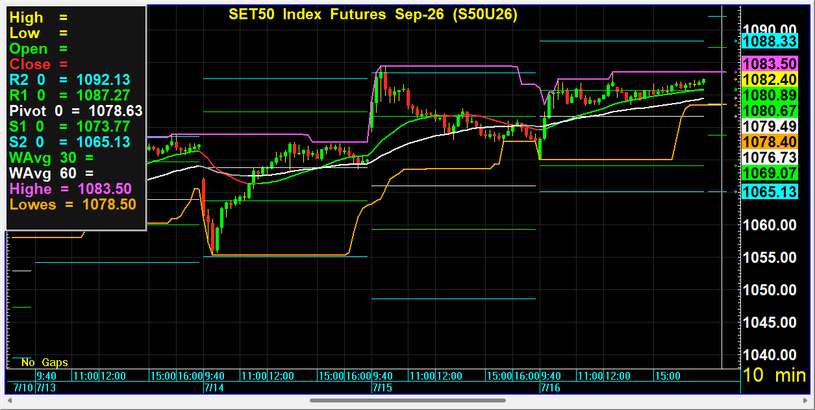The height and width of the screenshot is (410, 815).
Task: Click the 'Close =' legend row
Action: [38, 64]
